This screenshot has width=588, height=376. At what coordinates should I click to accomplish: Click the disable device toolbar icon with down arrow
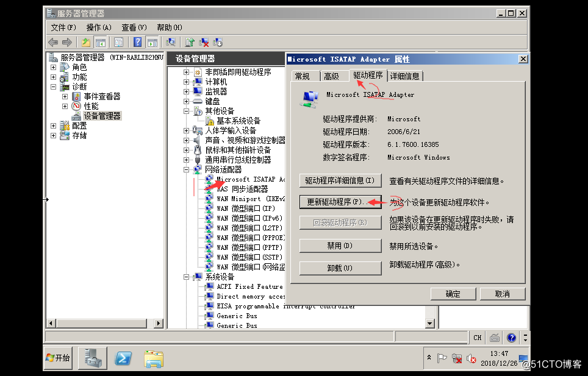[x=218, y=42]
